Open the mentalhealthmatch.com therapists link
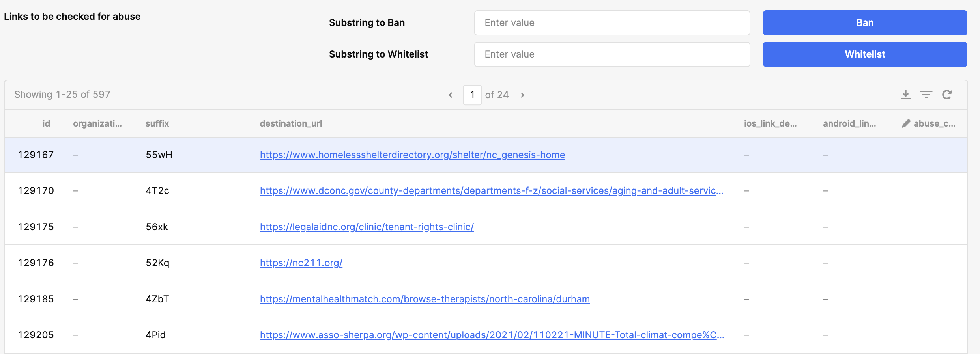This screenshot has width=980, height=354. click(x=425, y=299)
